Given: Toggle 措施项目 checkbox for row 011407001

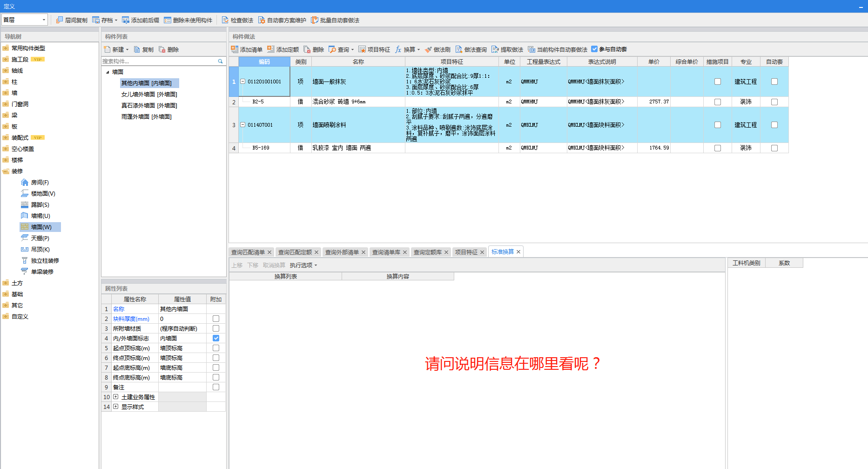Looking at the screenshot, I should pyautogui.click(x=718, y=125).
